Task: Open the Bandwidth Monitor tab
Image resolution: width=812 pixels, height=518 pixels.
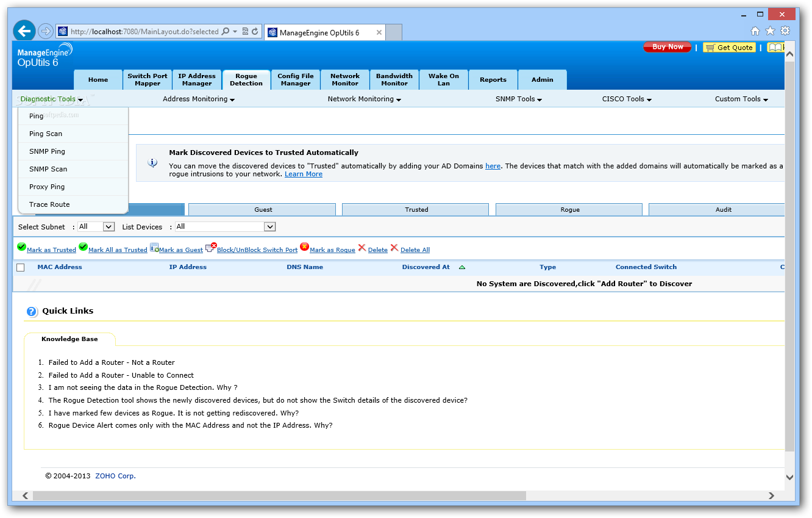Action: (x=394, y=80)
